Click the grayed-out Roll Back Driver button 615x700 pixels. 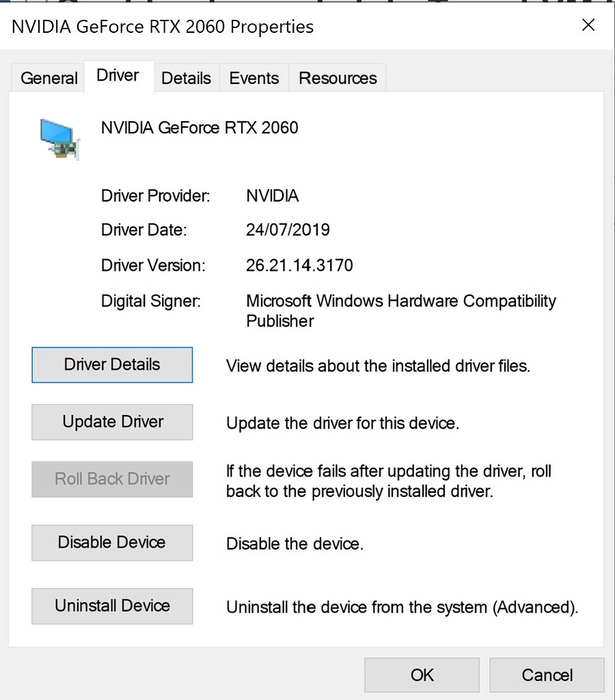point(111,479)
